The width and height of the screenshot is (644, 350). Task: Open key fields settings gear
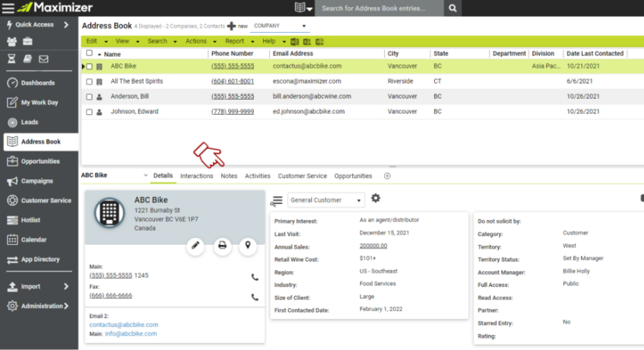click(x=376, y=199)
